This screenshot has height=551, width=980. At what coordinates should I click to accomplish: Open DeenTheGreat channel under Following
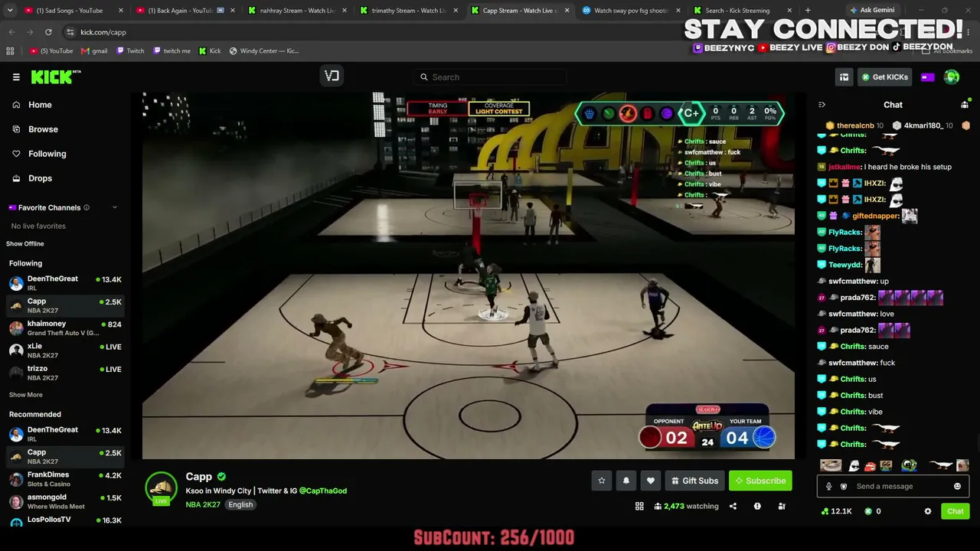tap(65, 282)
